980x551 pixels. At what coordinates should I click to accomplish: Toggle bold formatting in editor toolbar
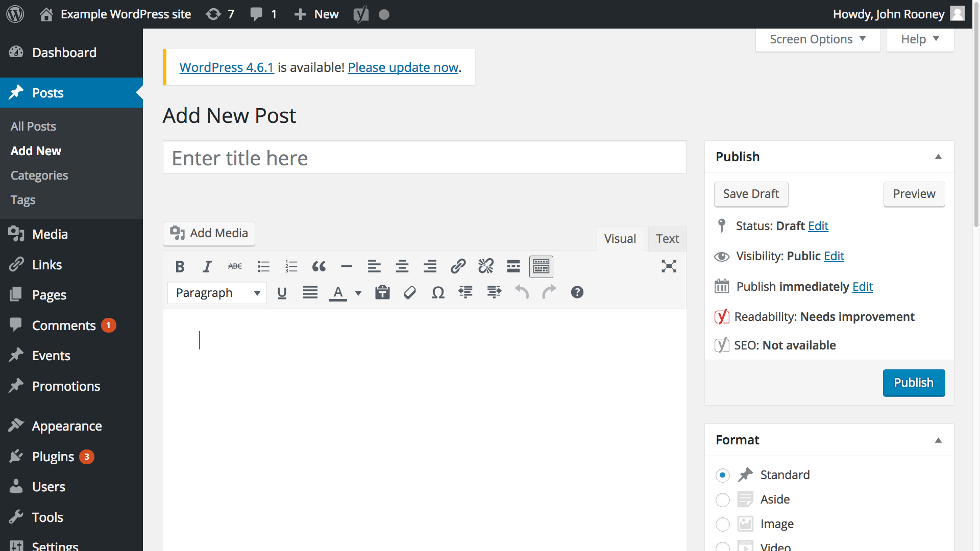pyautogui.click(x=180, y=266)
